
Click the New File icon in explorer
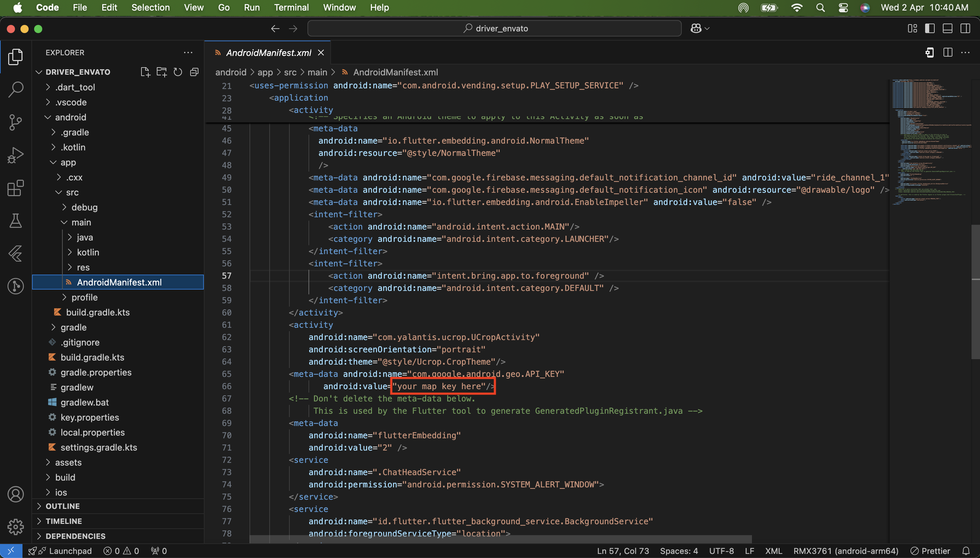(x=145, y=72)
